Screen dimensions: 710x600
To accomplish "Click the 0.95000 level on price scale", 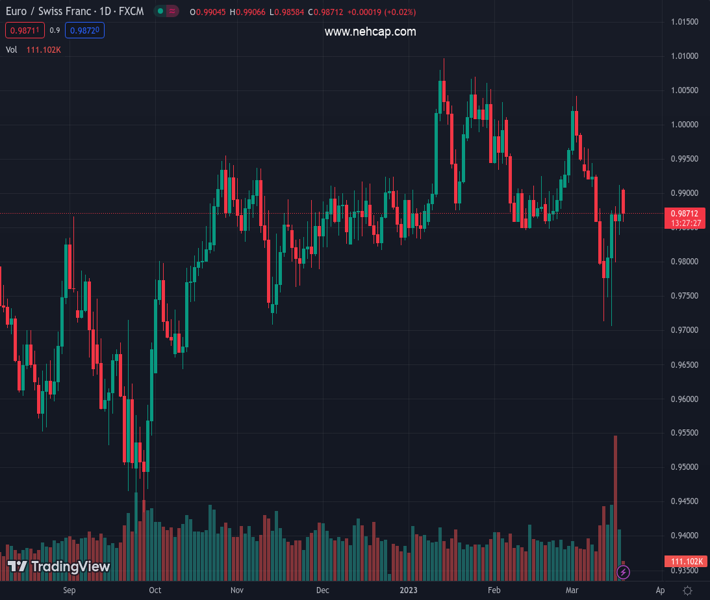I will click(x=685, y=467).
